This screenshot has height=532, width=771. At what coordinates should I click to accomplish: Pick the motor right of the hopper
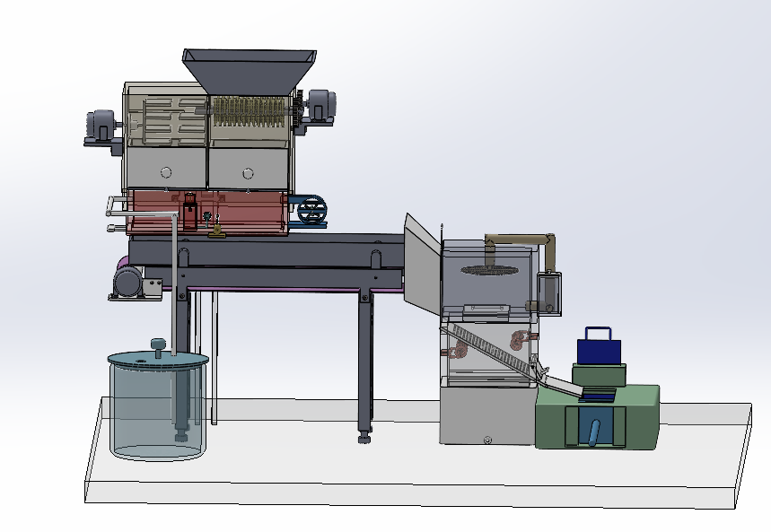(x=321, y=104)
